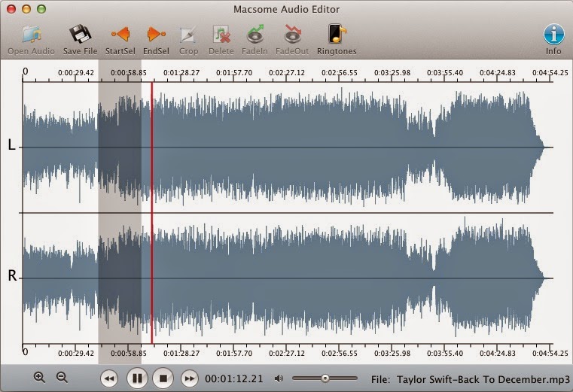Click bottom ruler at 0:04:24.83 mark
Screen dimensions: 573x392
[x=498, y=354]
